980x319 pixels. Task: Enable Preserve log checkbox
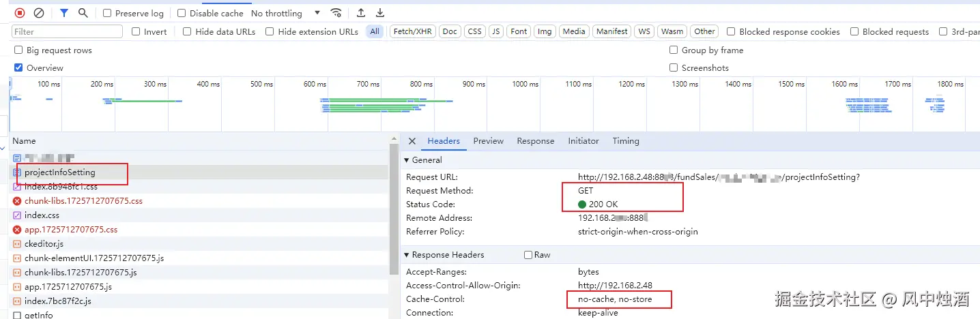tap(107, 13)
